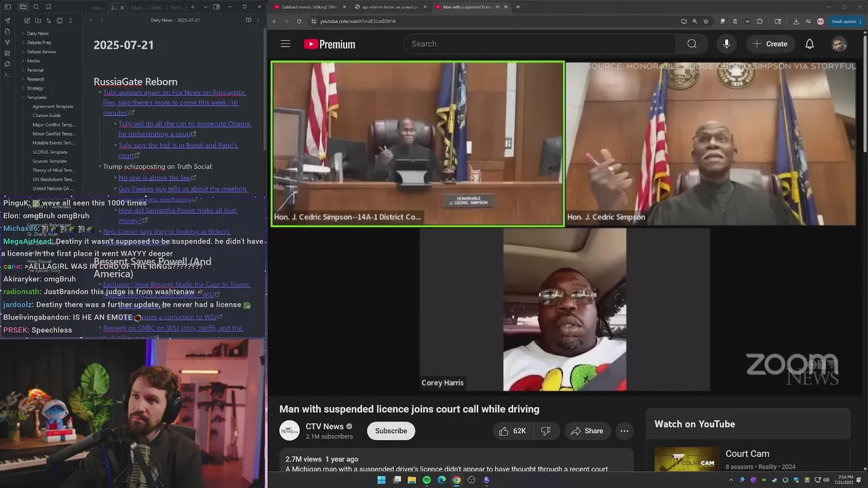
Task: Mute the audio on the playing browser tab
Action: (498, 7)
